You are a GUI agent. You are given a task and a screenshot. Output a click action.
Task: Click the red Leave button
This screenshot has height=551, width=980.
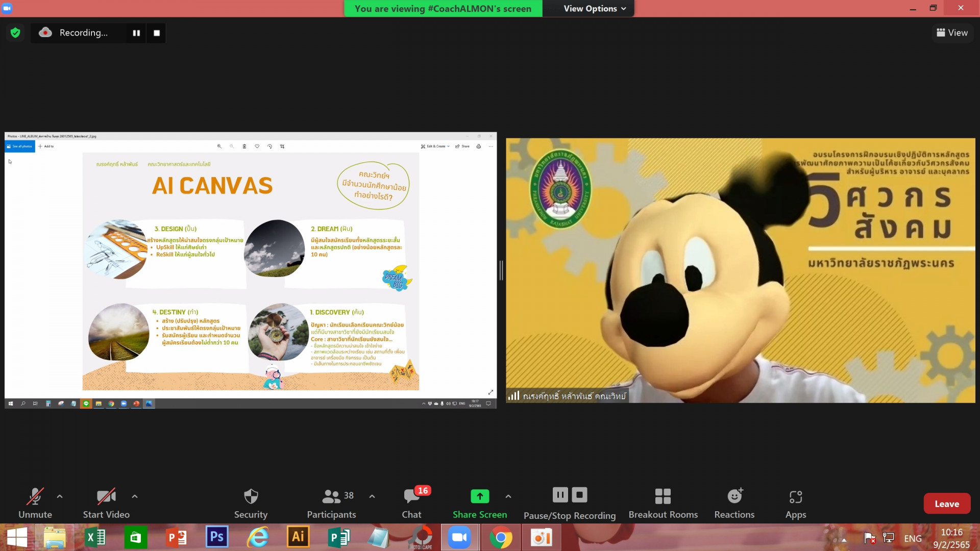click(x=947, y=504)
